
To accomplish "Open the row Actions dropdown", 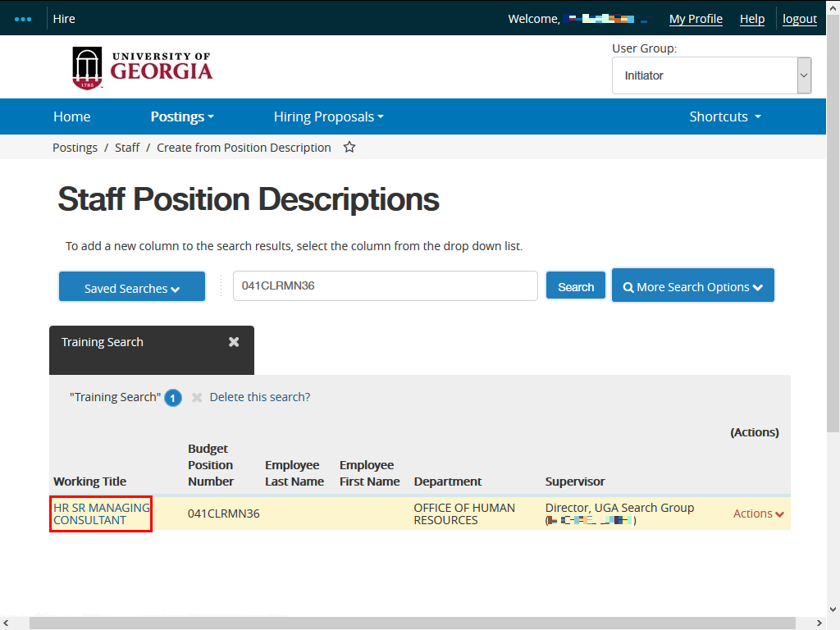I will (758, 514).
